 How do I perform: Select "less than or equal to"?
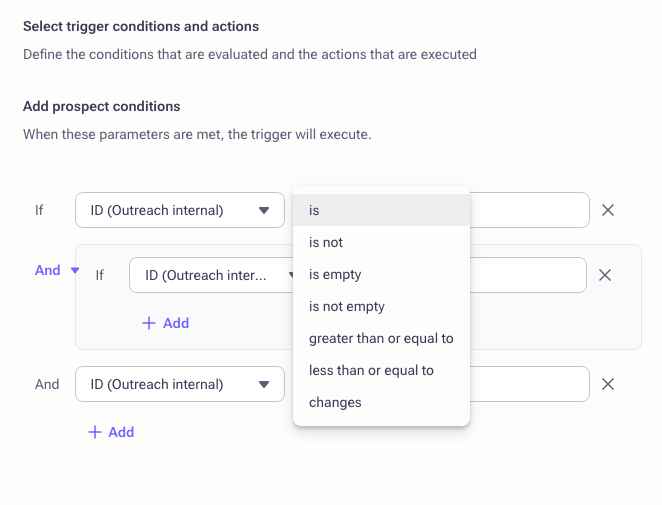(x=381, y=370)
